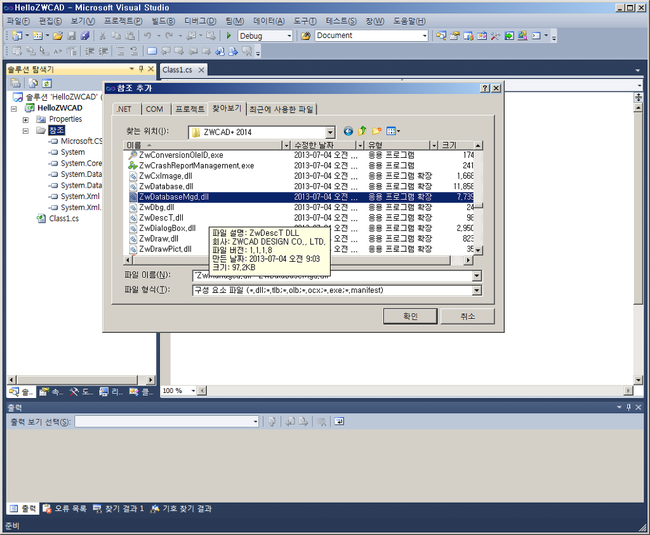This screenshot has width=650, height=535.
Task: Open the Document find combo box
Action: (424, 36)
